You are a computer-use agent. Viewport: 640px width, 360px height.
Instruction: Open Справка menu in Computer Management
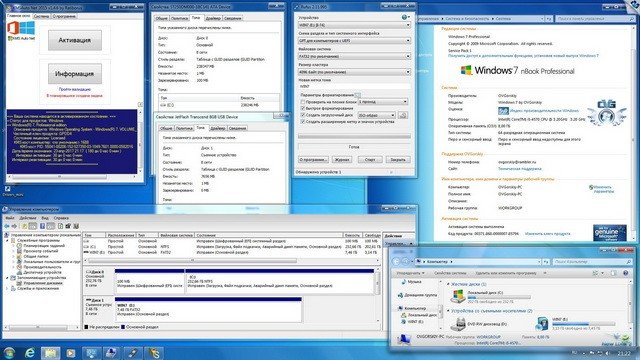[61, 218]
